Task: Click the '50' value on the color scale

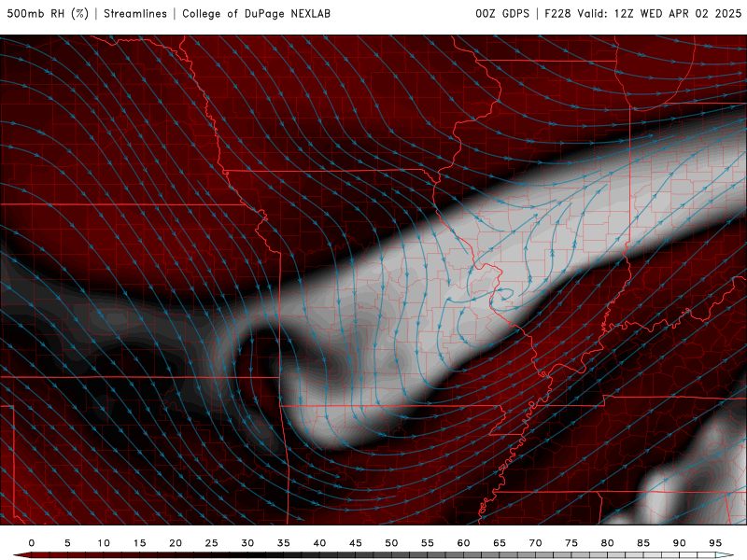Action: [x=391, y=543]
